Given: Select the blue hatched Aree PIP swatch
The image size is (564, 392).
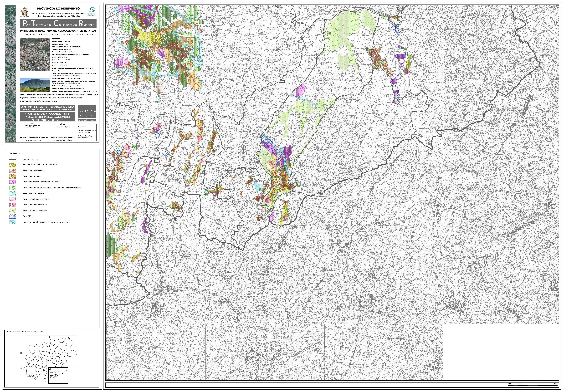Looking at the screenshot, I should (x=12, y=216).
